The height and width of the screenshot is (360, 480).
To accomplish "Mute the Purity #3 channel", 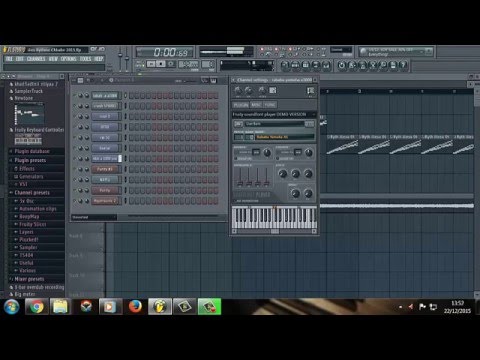I will tap(74, 169).
